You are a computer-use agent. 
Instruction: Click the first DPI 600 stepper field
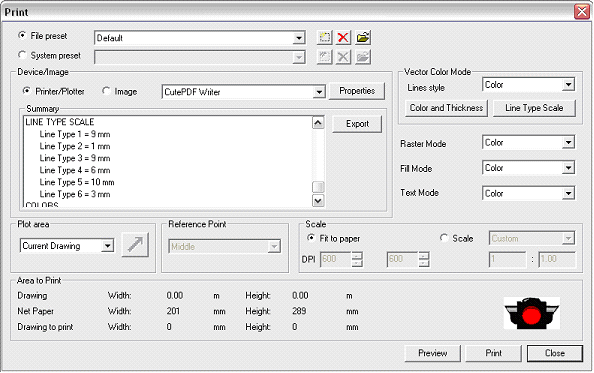(336, 259)
